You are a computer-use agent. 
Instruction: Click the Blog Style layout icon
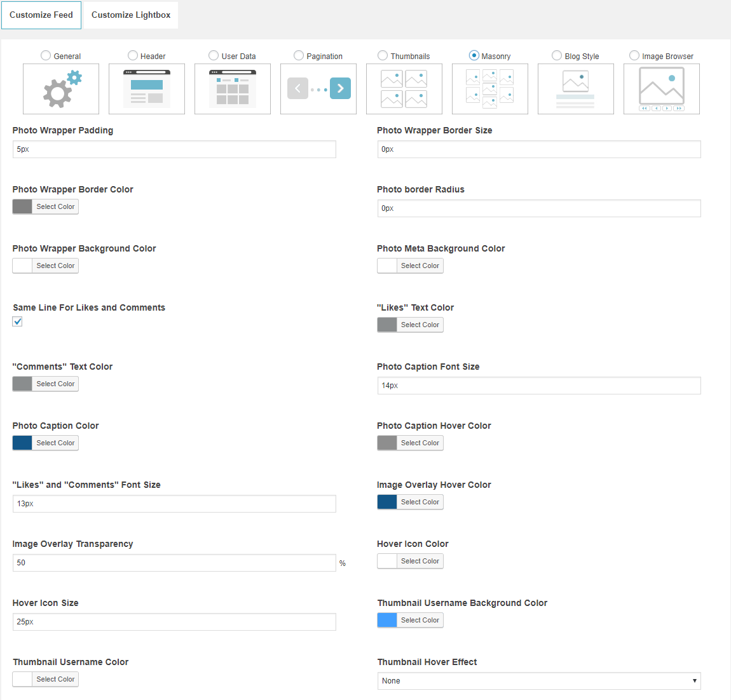[x=576, y=89]
